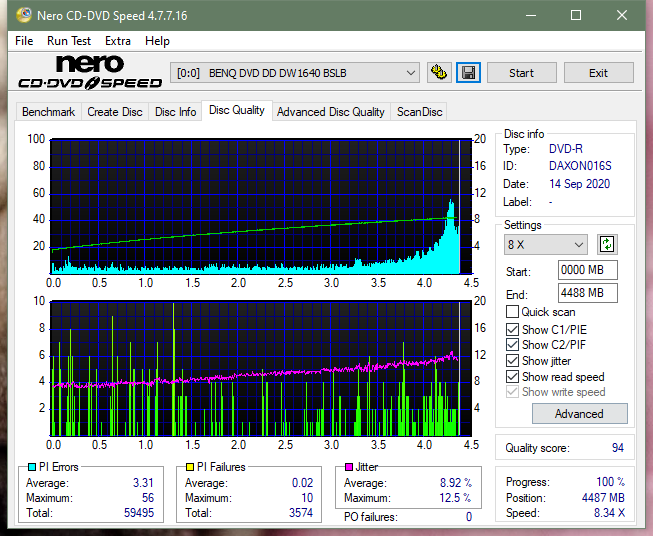Click the Progress 100 % value

(x=611, y=482)
